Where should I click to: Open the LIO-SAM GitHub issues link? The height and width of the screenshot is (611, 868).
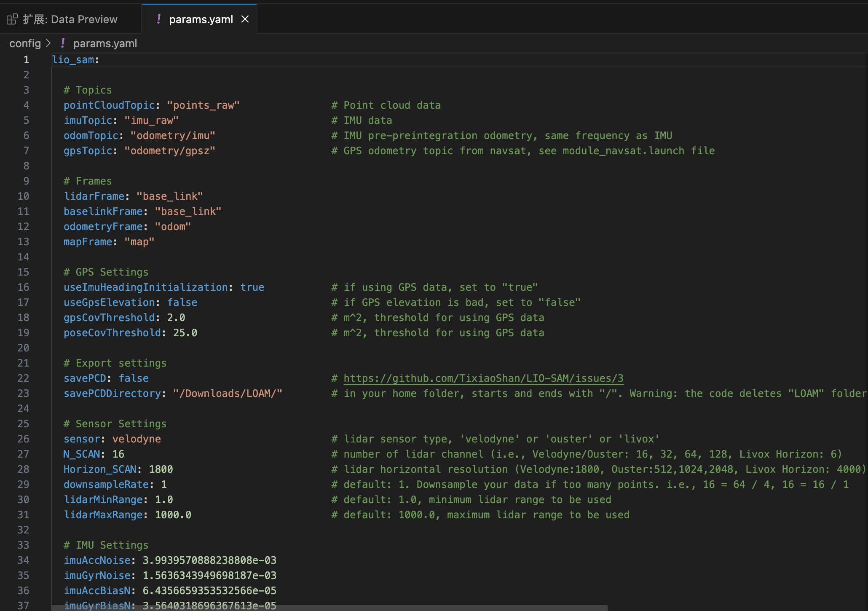(483, 378)
